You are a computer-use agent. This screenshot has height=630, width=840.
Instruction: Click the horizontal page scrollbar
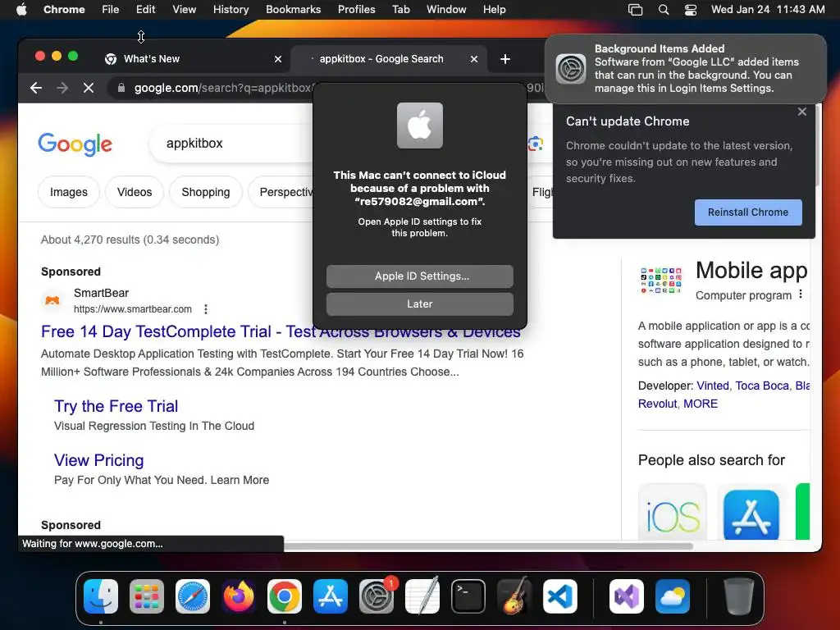(488, 546)
